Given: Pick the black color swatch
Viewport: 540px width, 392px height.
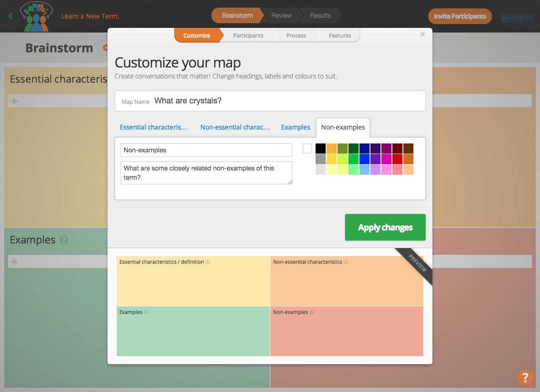Looking at the screenshot, I should click(x=321, y=149).
